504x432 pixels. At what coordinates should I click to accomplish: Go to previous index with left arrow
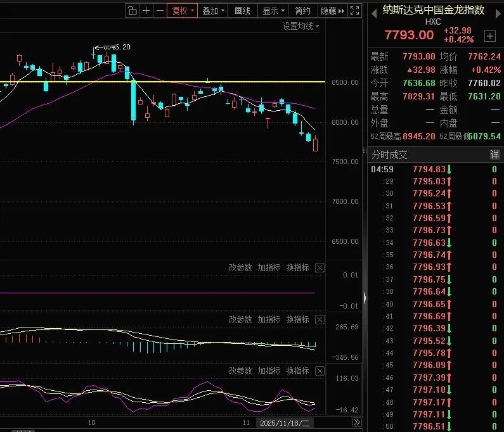374,14
